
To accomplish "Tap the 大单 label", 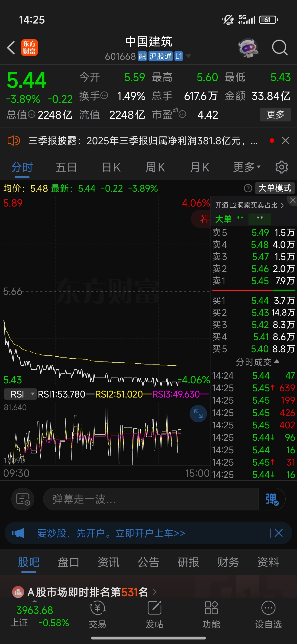I will pyautogui.click(x=223, y=219).
